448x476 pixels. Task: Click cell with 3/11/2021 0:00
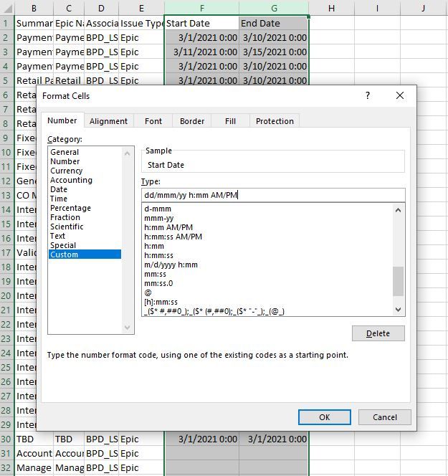click(202, 52)
